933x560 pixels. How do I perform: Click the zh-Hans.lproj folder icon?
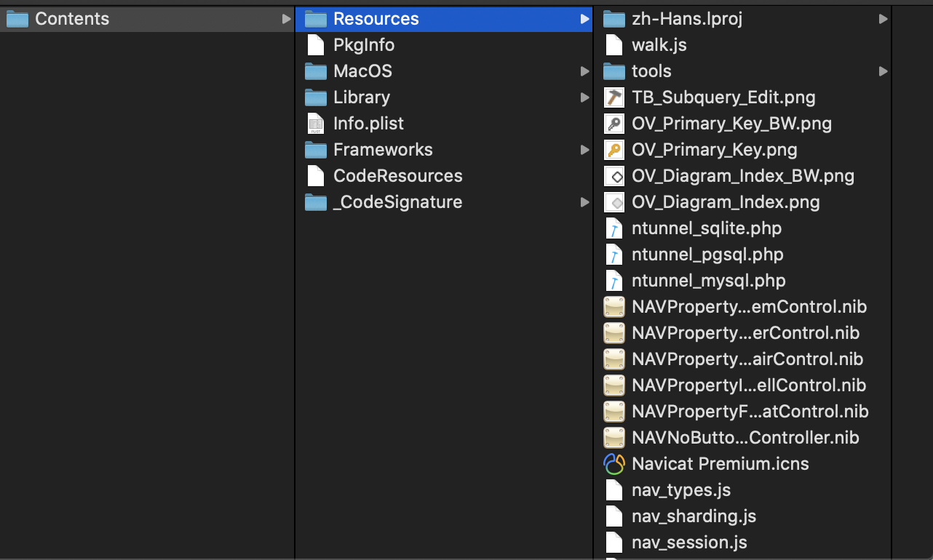615,19
